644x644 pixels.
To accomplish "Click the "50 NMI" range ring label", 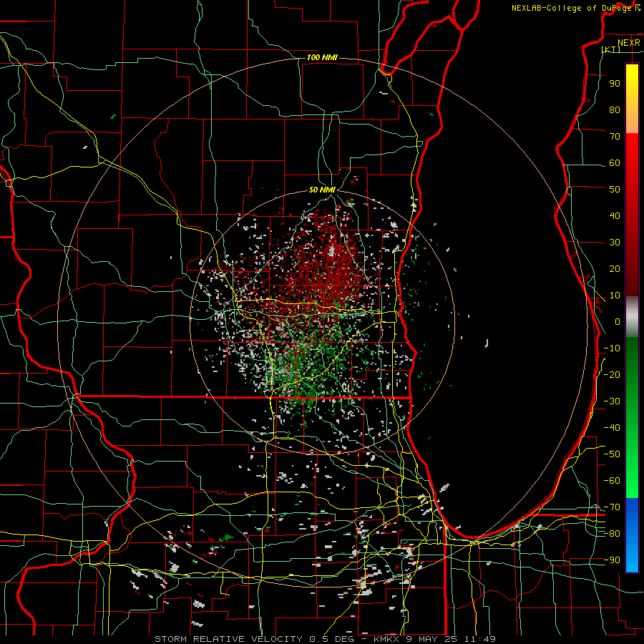I will click(322, 190).
